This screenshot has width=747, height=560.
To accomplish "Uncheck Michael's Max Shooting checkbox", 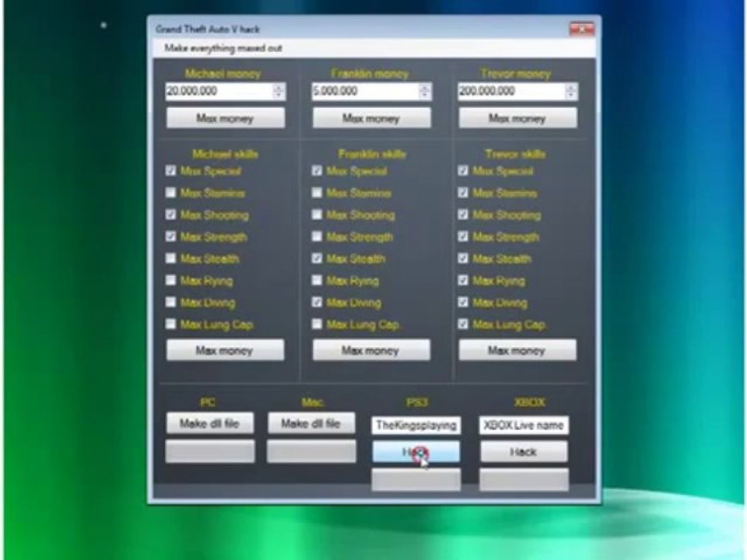I will pyautogui.click(x=170, y=215).
